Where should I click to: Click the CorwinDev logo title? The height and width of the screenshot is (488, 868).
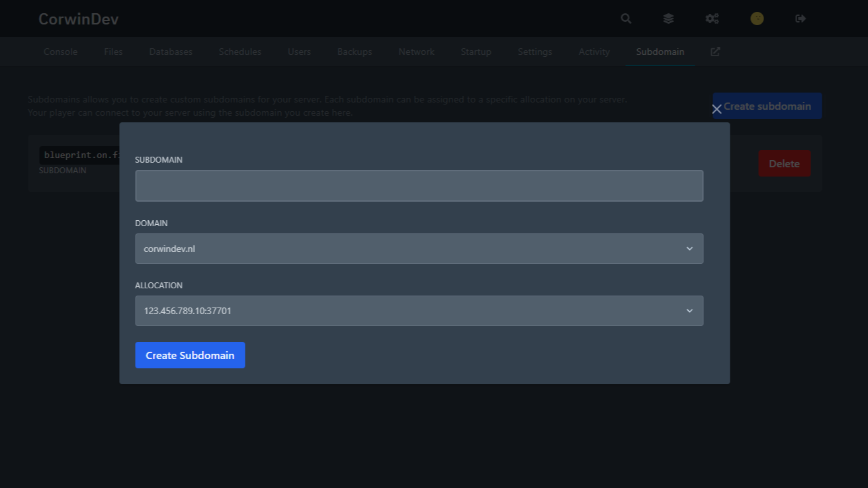[x=78, y=19]
